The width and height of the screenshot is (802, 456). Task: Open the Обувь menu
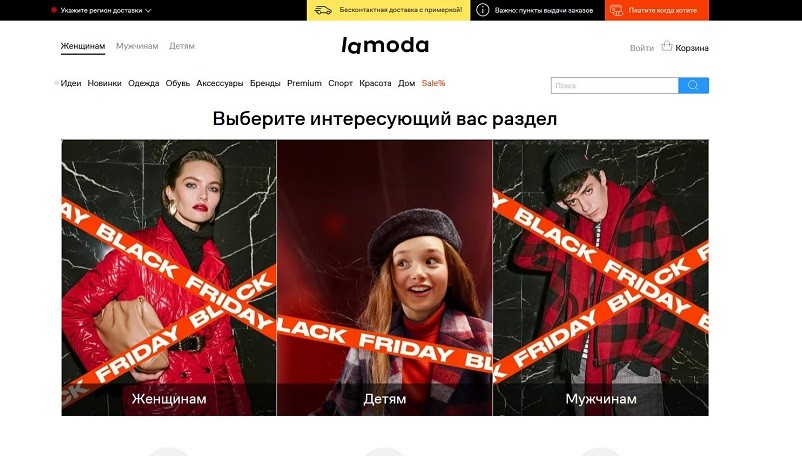pos(177,83)
